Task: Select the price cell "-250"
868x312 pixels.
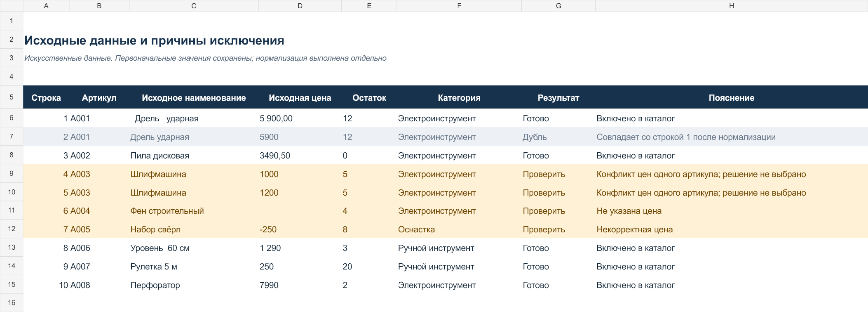Action: pyautogui.click(x=300, y=229)
